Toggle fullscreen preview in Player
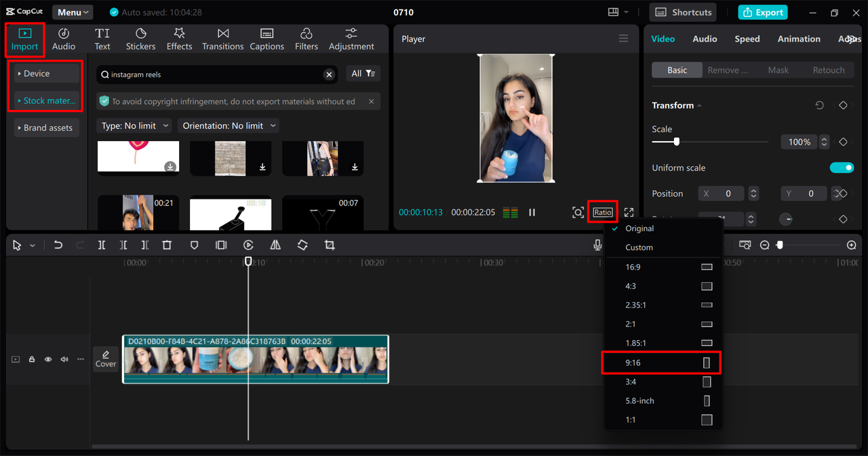This screenshot has width=868, height=456. coord(629,212)
